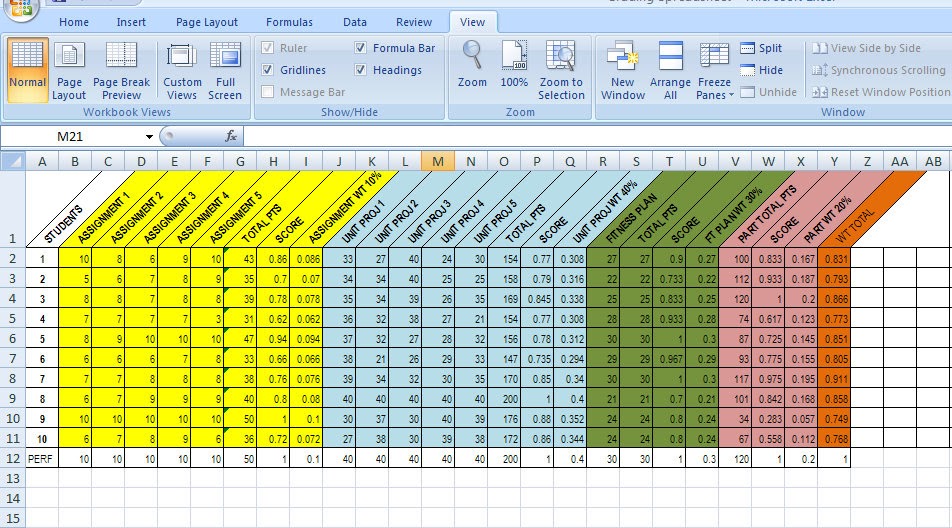Click the 169 total pts cell
This screenshot has width=952, height=528.
coord(504,299)
